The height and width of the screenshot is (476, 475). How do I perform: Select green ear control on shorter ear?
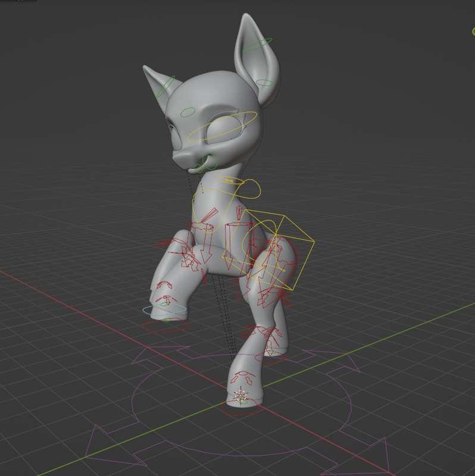click(166, 86)
